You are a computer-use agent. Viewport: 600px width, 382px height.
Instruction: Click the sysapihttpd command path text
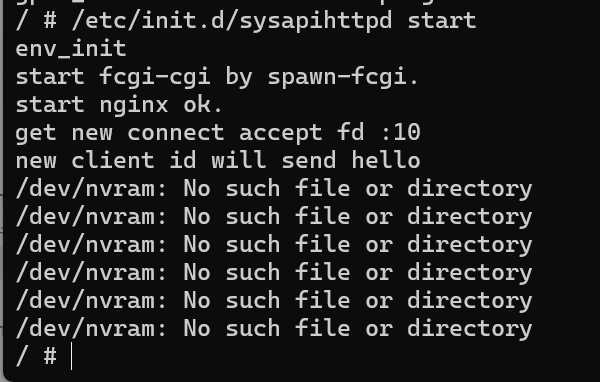coord(232,20)
